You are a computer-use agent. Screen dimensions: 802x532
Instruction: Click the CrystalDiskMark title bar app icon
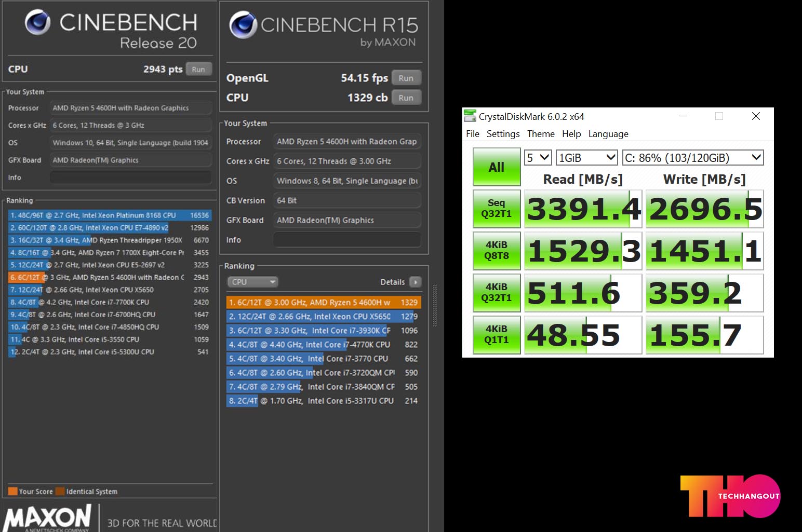(x=470, y=116)
